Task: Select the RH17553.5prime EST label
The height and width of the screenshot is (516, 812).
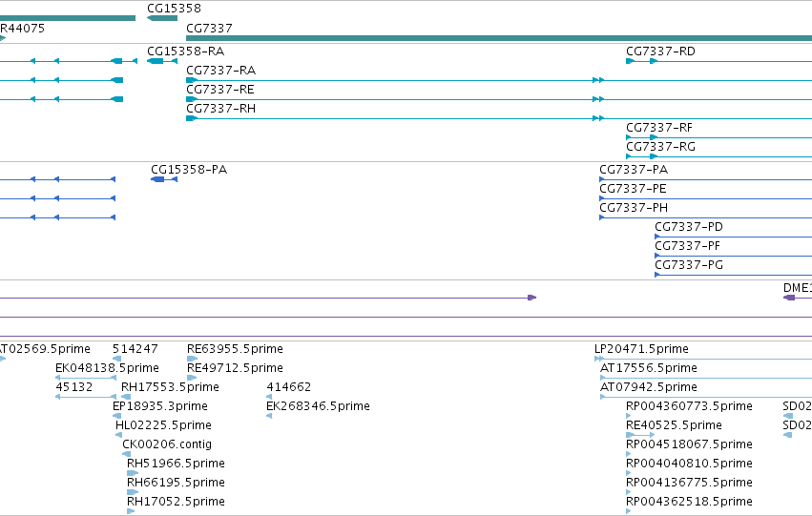Action: click(171, 387)
